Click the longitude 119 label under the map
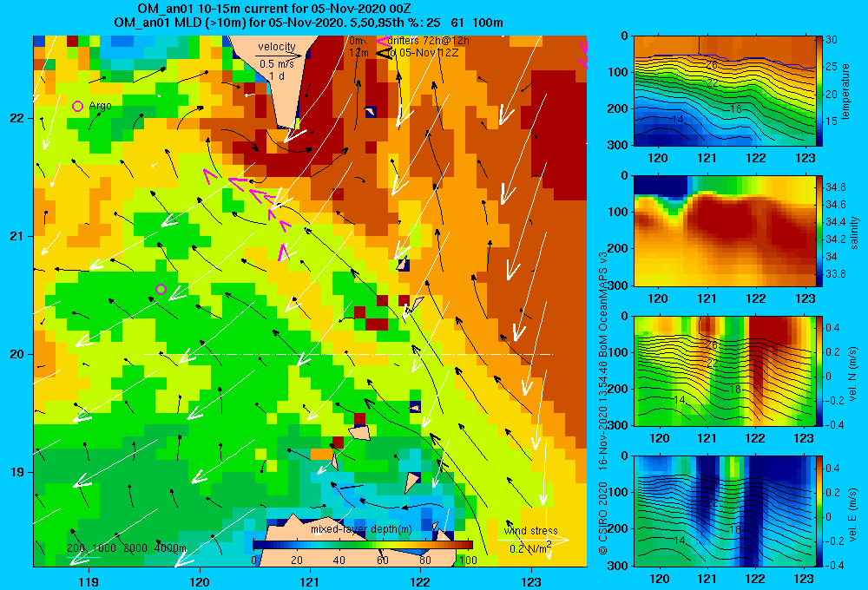The image size is (868, 590). pyautogui.click(x=89, y=581)
